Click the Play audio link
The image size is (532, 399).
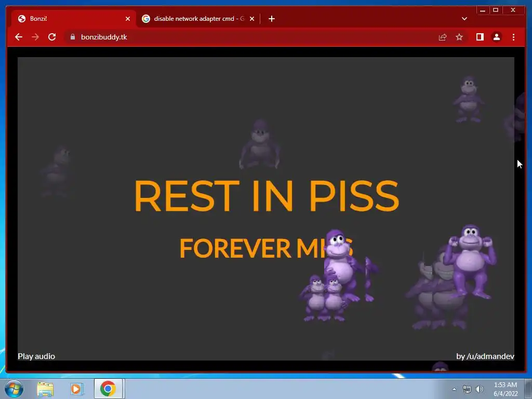click(x=36, y=356)
